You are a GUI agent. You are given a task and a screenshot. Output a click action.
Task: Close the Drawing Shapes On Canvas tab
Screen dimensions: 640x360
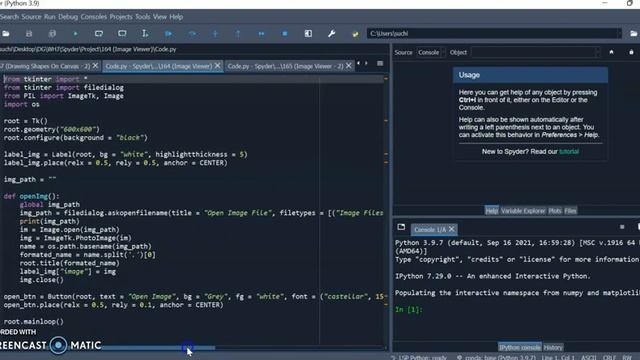tap(95, 65)
